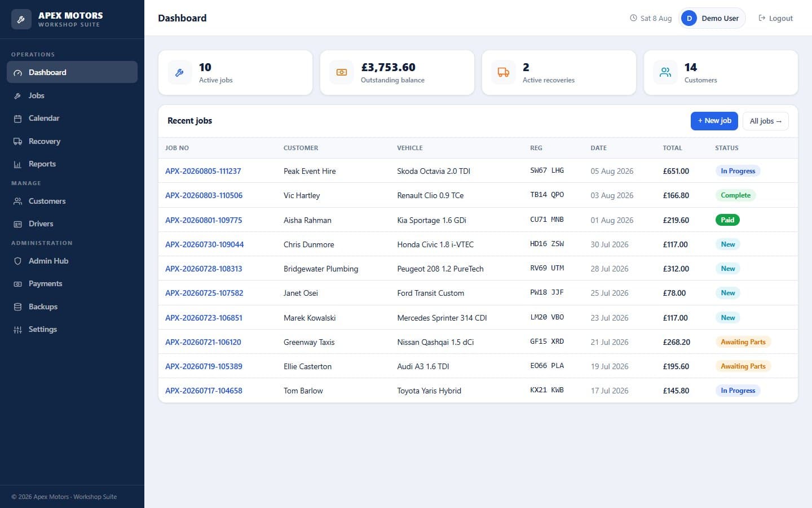Click the Customers card people icon
The image size is (812, 508).
pos(665,72)
